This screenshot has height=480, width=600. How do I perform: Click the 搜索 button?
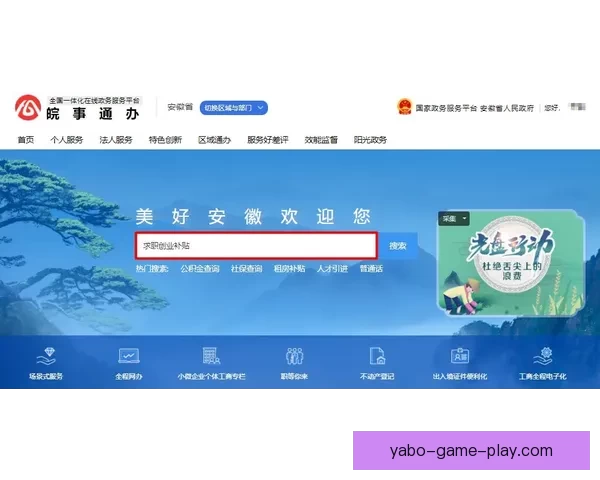pyautogui.click(x=398, y=246)
